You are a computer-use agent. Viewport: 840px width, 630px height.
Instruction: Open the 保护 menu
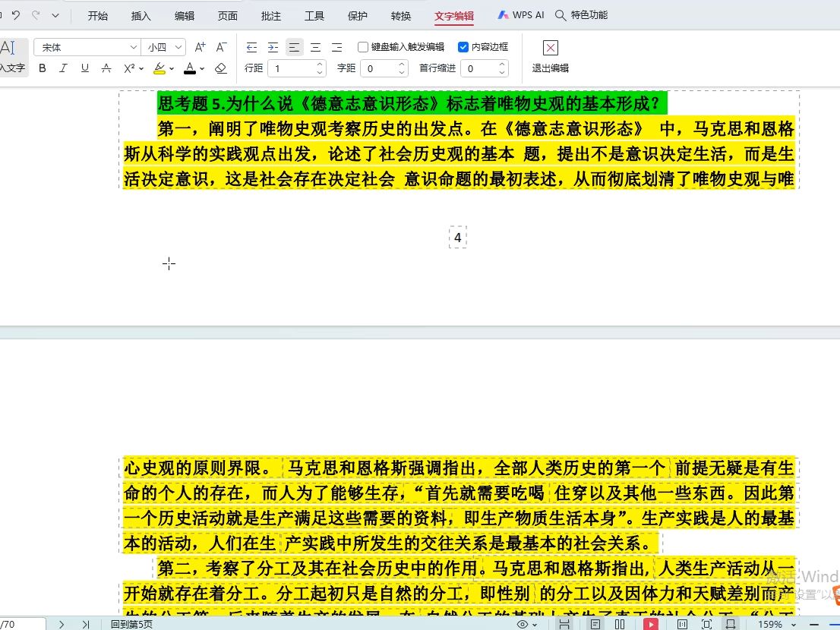(357, 14)
